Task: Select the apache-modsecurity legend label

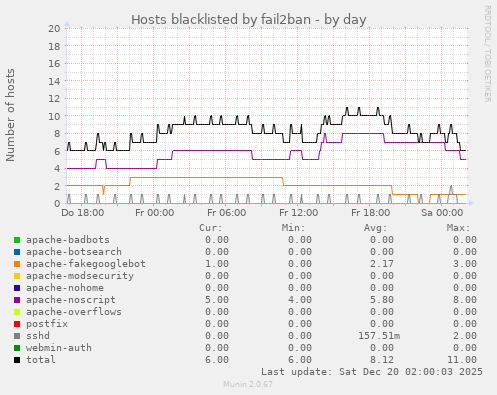Action: click(x=80, y=276)
